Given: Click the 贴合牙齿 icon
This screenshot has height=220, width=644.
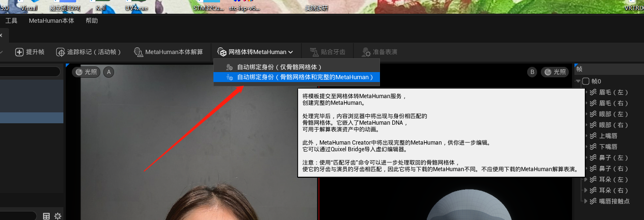Looking at the screenshot, I should click(314, 52).
